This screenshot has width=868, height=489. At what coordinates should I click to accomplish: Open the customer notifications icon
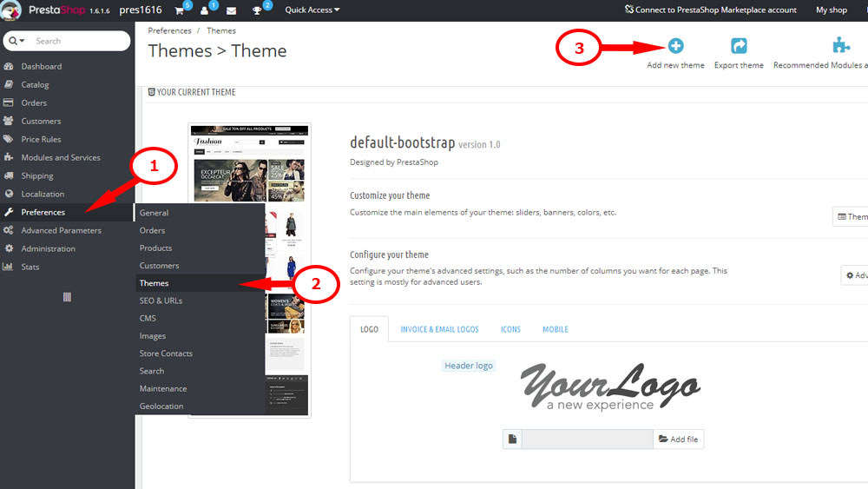pyautogui.click(x=204, y=10)
